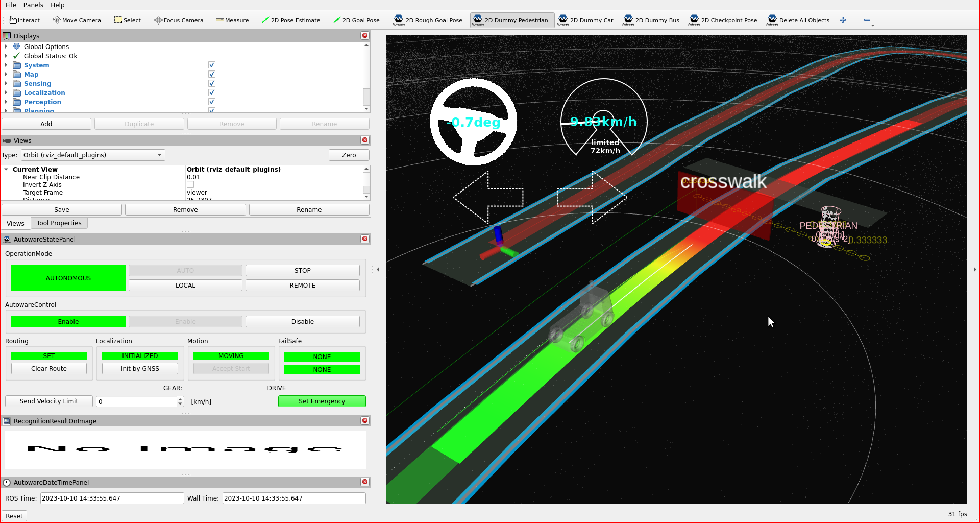Screen dimensions: 980x523
Task: Choose the Measure tool
Action: (232, 20)
